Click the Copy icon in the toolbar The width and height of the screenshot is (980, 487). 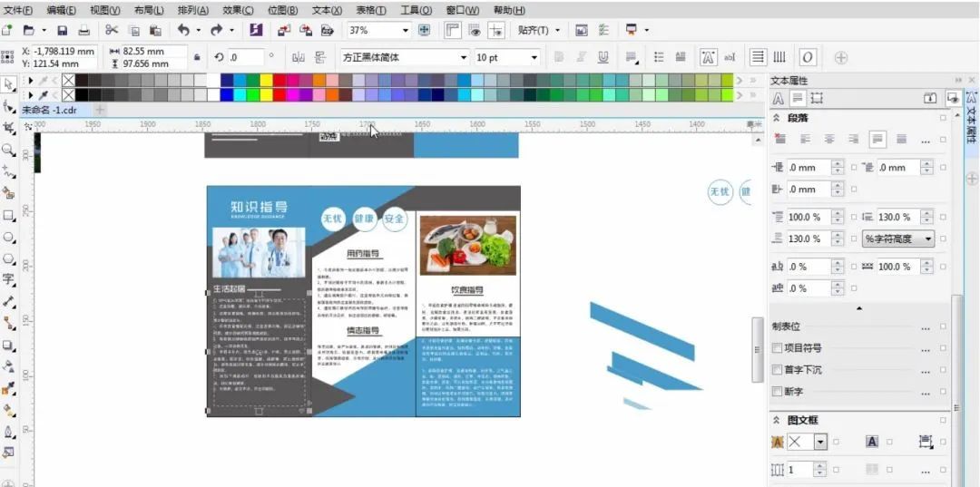(x=133, y=30)
